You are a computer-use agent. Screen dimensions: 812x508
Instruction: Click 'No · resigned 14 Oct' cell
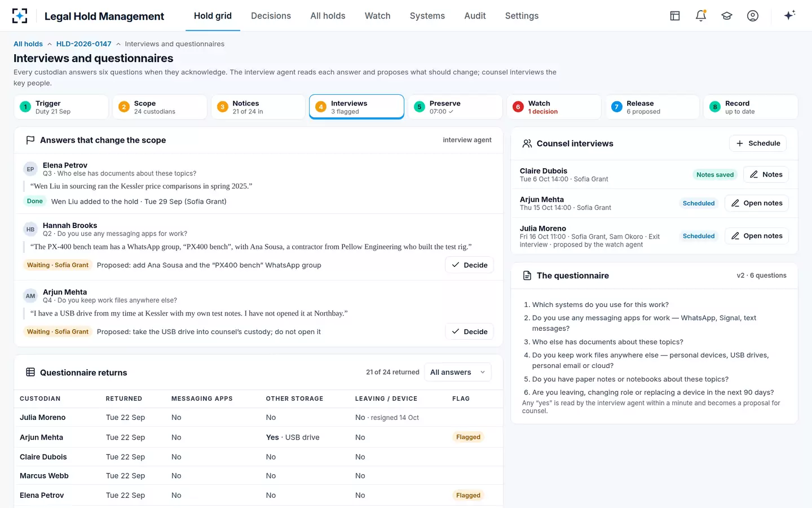(x=387, y=418)
